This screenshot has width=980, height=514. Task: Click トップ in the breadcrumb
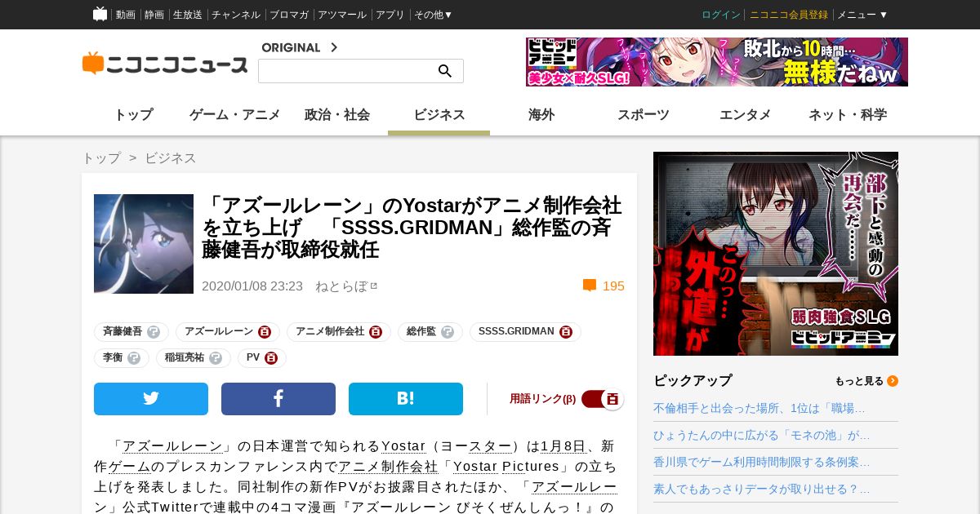click(x=101, y=158)
